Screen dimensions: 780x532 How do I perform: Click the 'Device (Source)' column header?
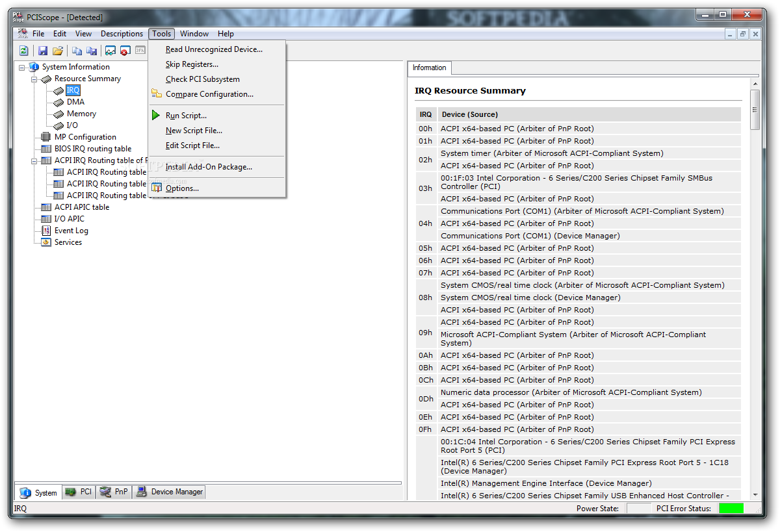click(589, 114)
